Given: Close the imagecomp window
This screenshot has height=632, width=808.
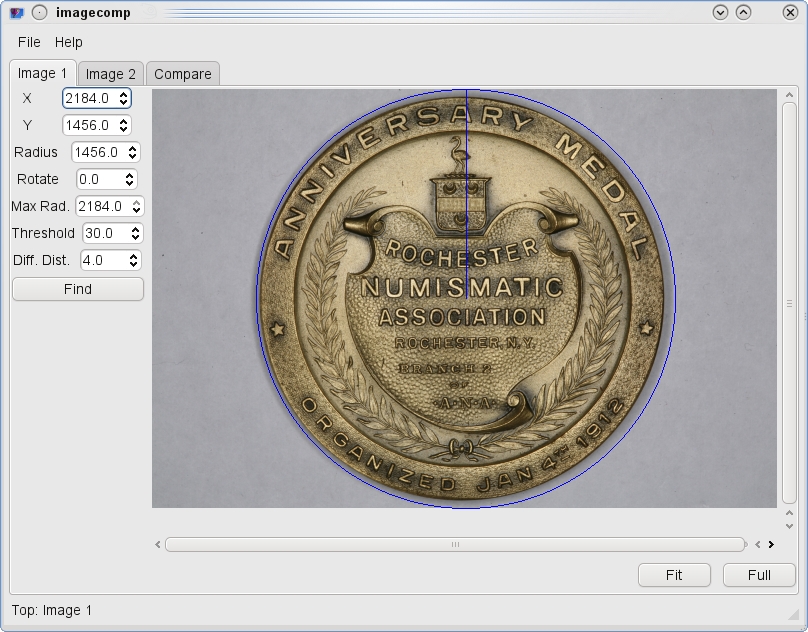Looking at the screenshot, I should [790, 12].
